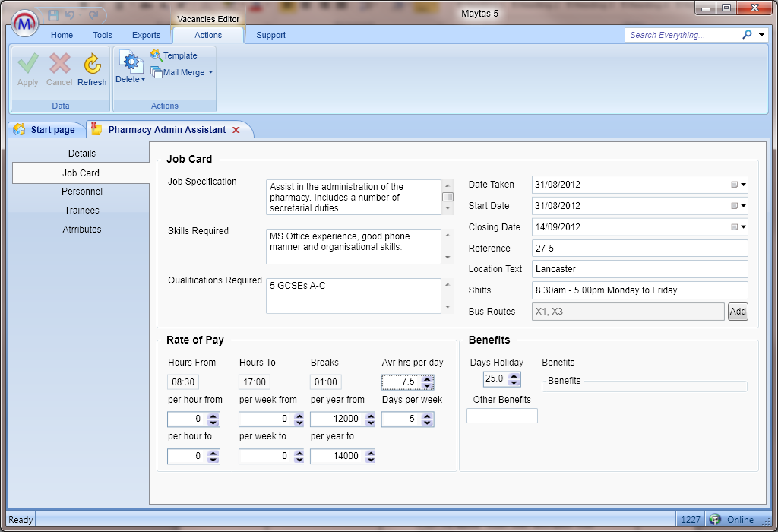Click the Cancel red X icon
The width and height of the screenshot is (778, 532).
(x=59, y=64)
